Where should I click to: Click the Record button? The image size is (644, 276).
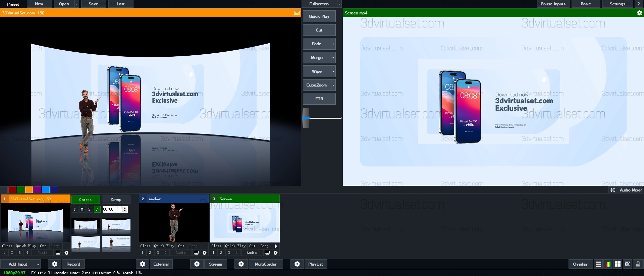(73, 264)
